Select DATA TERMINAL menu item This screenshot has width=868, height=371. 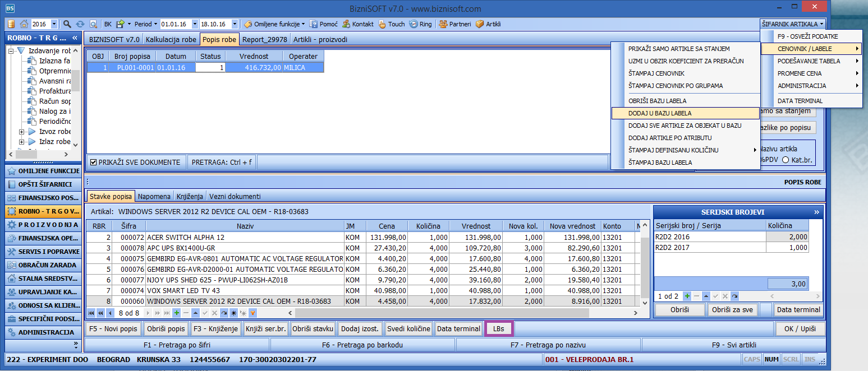[811, 101]
